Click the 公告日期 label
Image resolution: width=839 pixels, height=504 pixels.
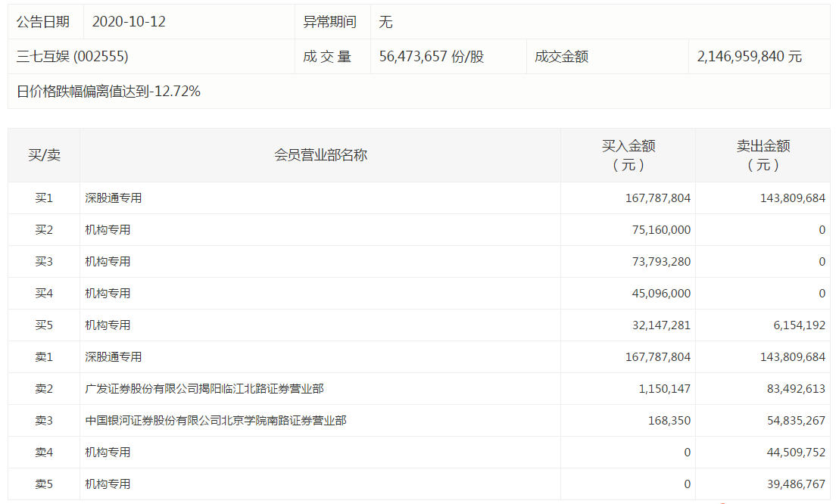40,22
